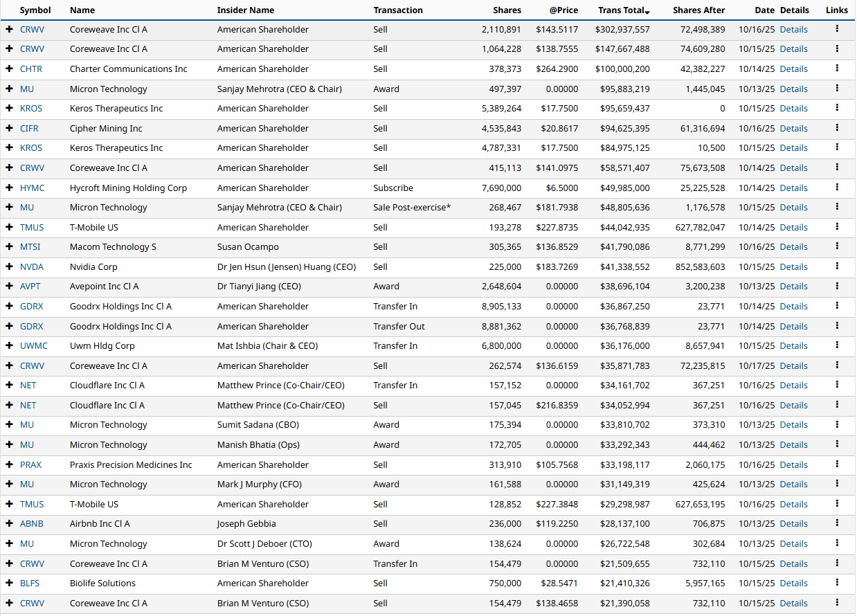The width and height of the screenshot is (857, 616).
Task: Open the three-dot links menu for Charter Communications row
Action: coord(837,69)
